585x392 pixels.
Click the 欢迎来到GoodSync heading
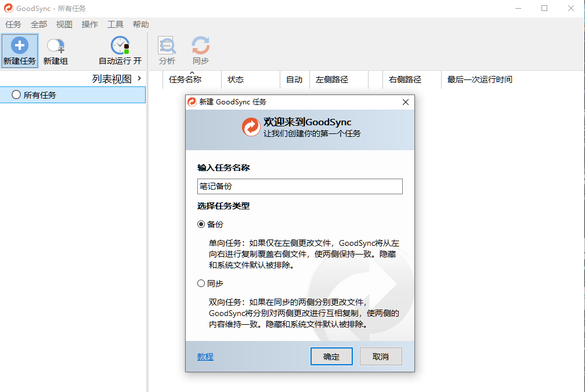[x=308, y=122]
